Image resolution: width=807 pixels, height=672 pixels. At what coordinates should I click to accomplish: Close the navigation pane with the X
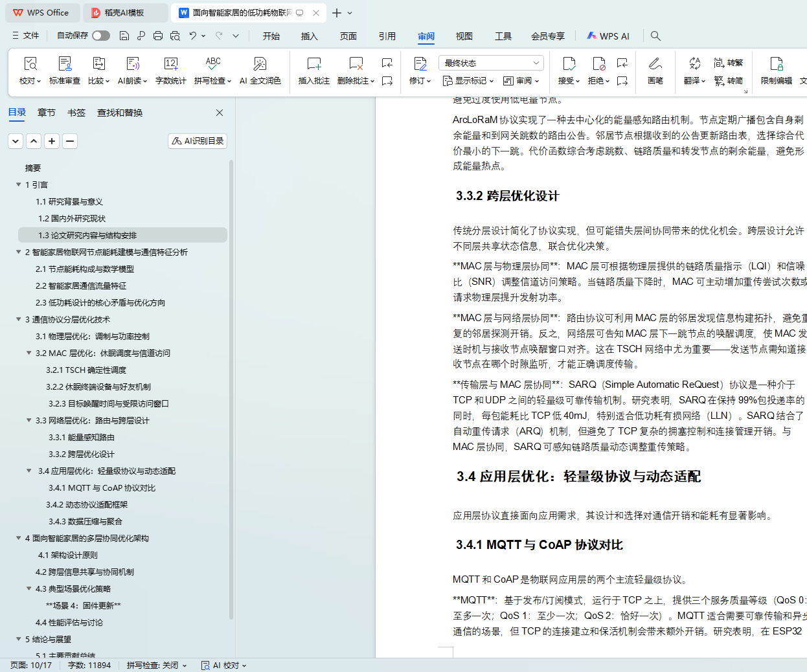coord(220,113)
